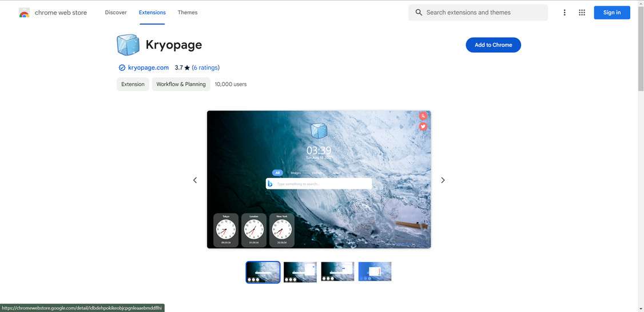Select the third screenshot thumbnail
Viewport: 644px width, 312px height.
pos(337,272)
